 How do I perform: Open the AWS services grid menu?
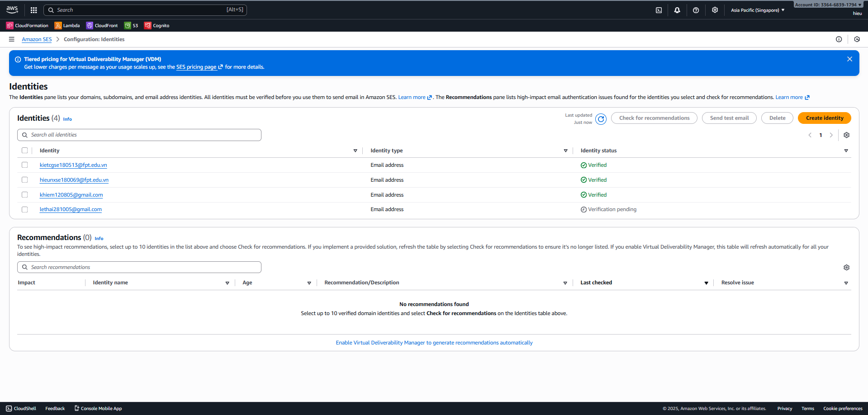pyautogui.click(x=33, y=10)
